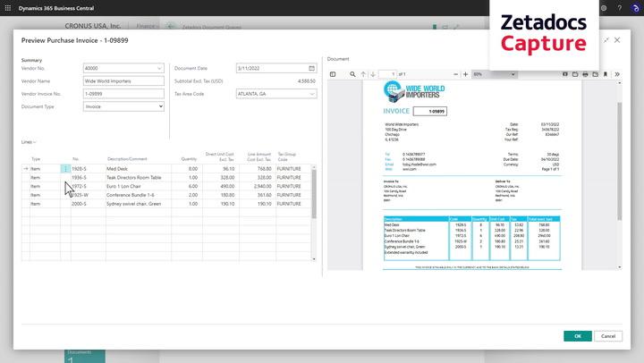644x363 pixels.
Task: Download the PDF invoice document
Action: 595,74
